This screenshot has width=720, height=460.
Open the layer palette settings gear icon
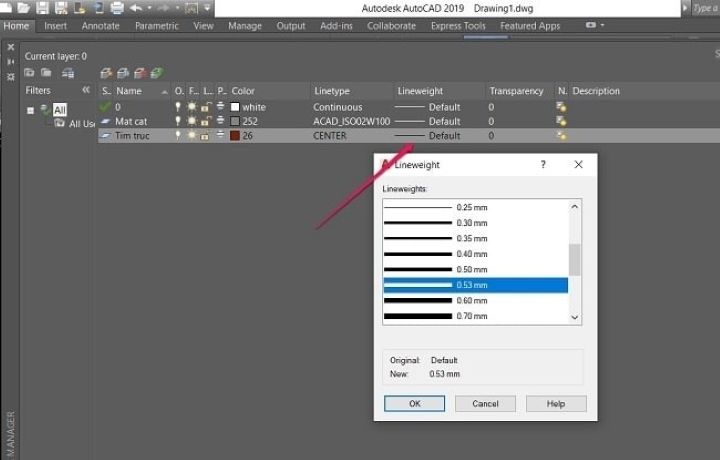[11, 77]
